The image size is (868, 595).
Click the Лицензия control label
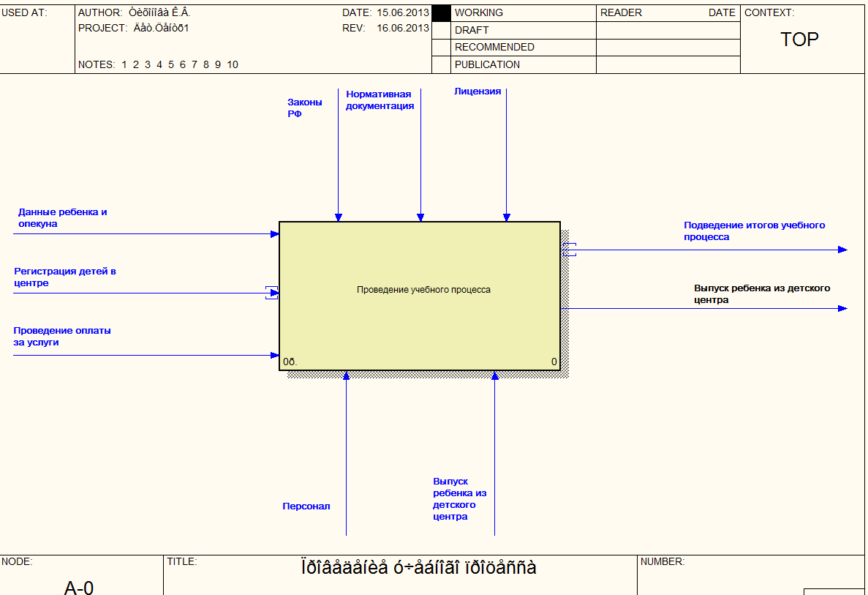click(x=477, y=91)
